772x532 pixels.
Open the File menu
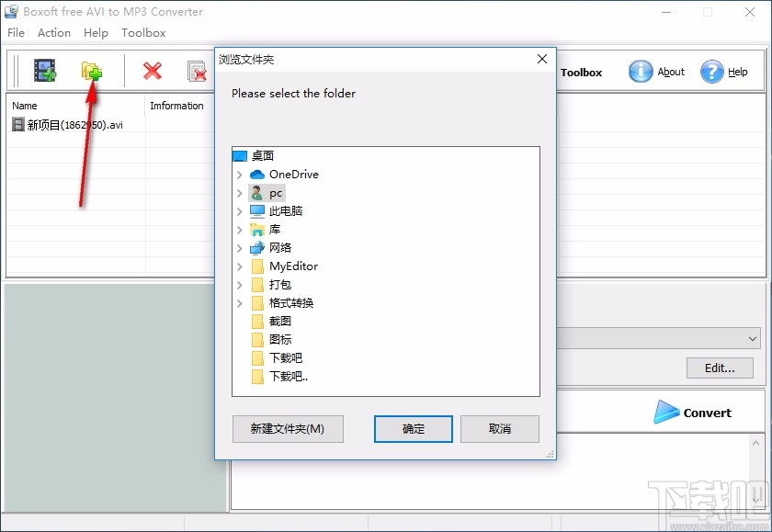16,32
